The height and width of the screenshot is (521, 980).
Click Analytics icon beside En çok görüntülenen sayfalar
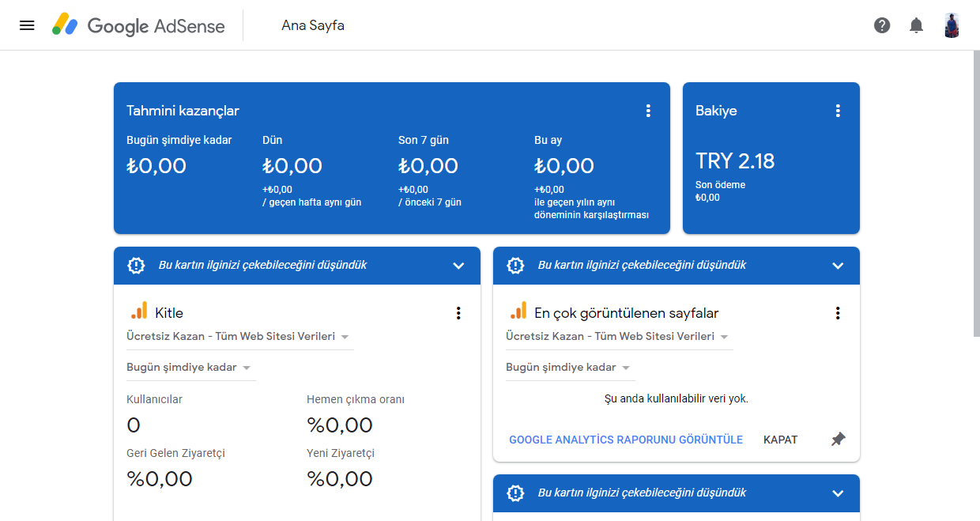[x=518, y=311]
